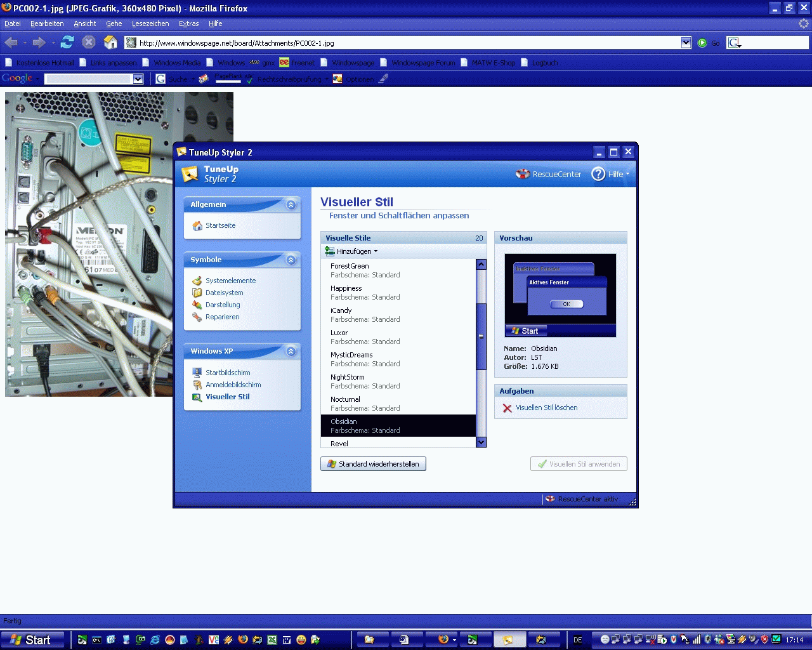Open the Bearbeiten menu
The width and height of the screenshot is (812, 650).
[47, 23]
